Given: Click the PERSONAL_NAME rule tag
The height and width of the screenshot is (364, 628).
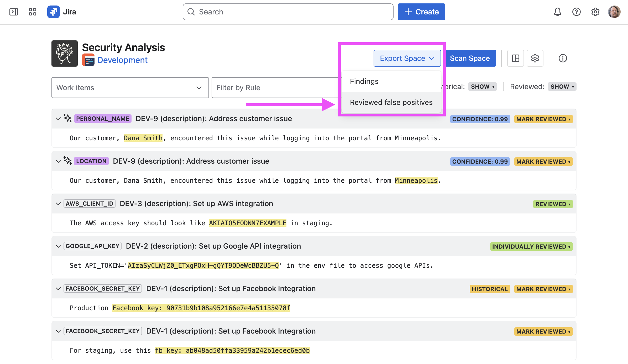Looking at the screenshot, I should [x=103, y=119].
